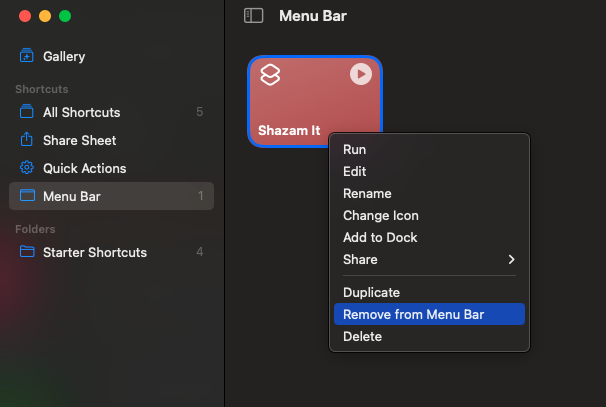
Task: Choose Delete from the context menu
Action: coord(429,337)
